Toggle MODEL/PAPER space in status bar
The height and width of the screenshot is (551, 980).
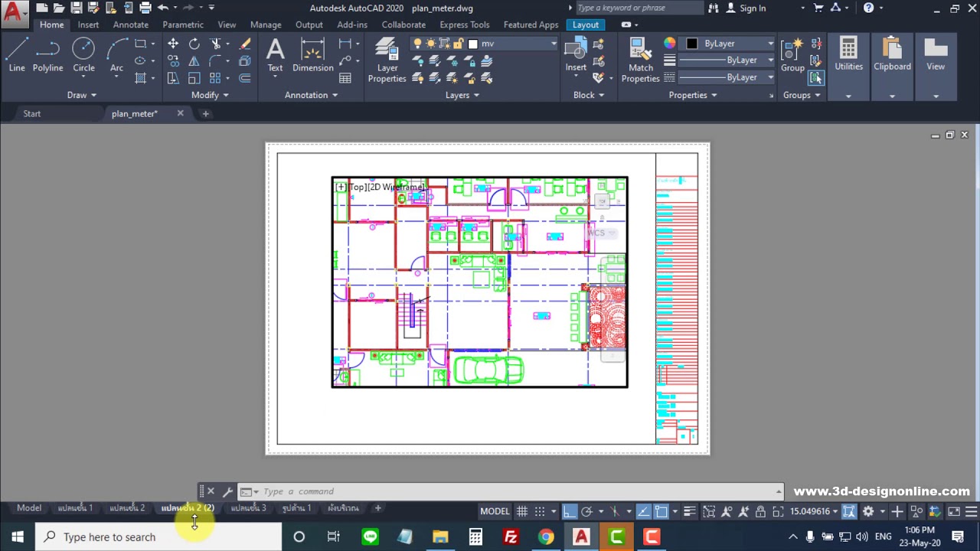495,511
